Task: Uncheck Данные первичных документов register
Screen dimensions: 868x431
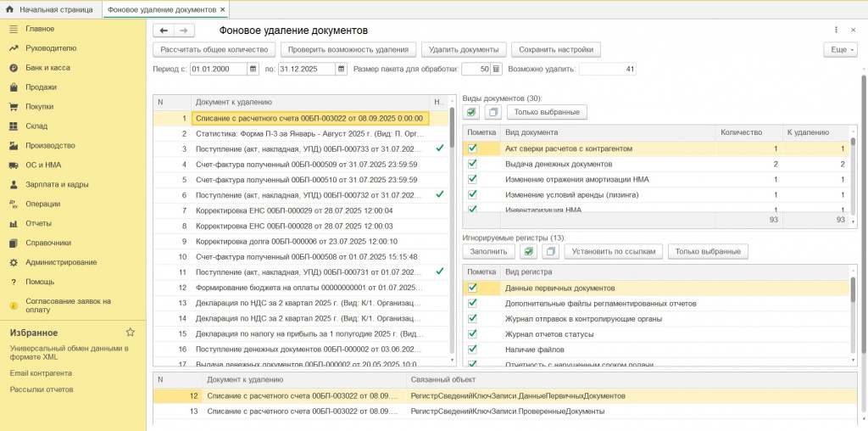Action: 472,288
